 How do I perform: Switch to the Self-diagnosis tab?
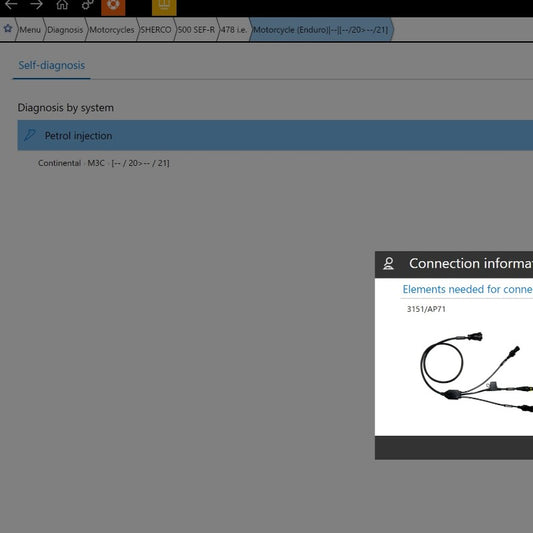[x=52, y=65]
